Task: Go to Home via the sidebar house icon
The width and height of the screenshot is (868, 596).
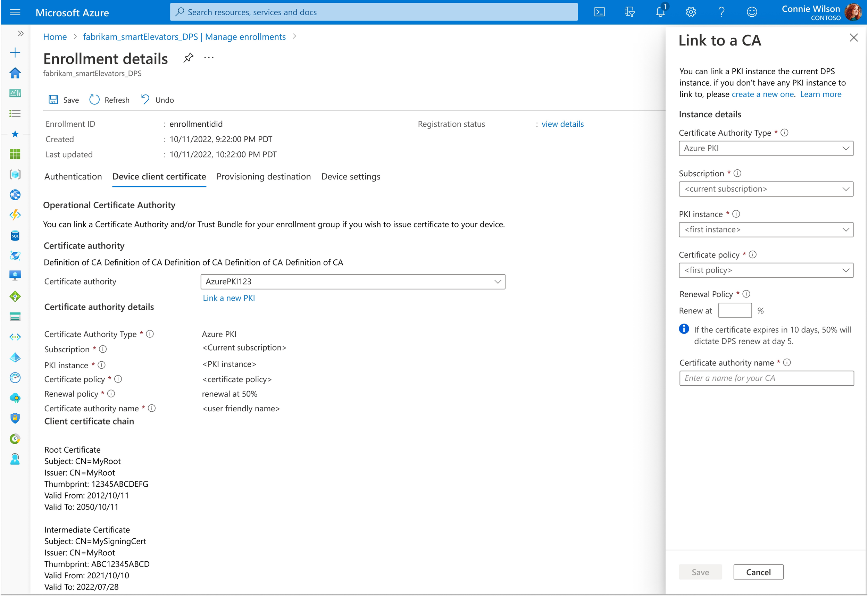Action: (x=15, y=73)
